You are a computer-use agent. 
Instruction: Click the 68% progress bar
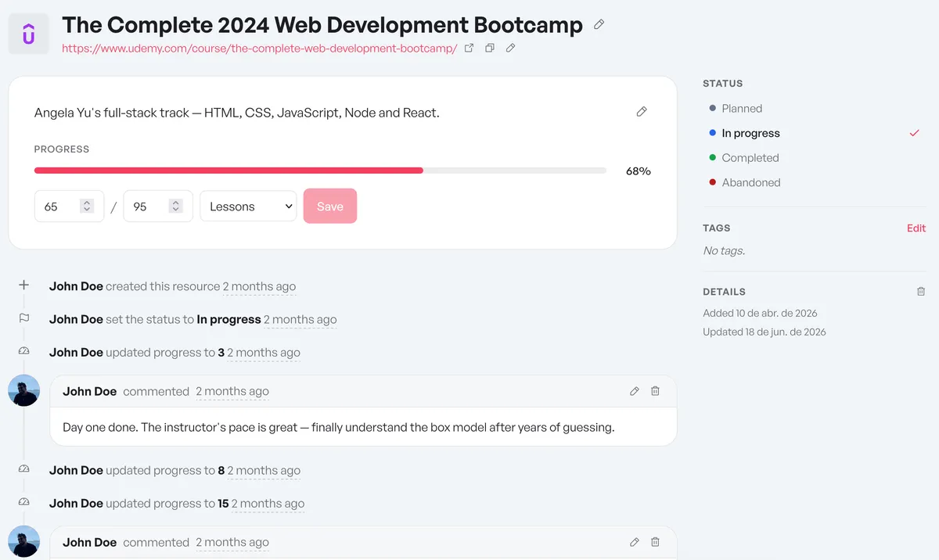point(320,171)
